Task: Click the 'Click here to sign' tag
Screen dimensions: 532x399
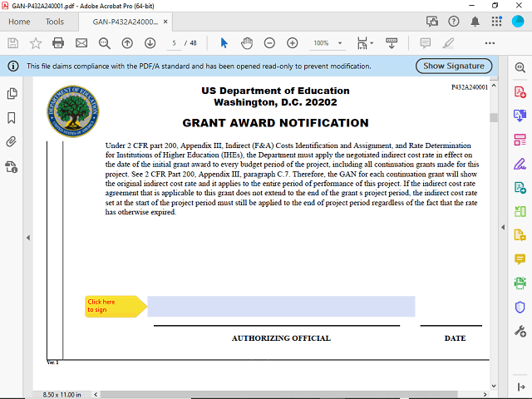Action: [x=113, y=306]
